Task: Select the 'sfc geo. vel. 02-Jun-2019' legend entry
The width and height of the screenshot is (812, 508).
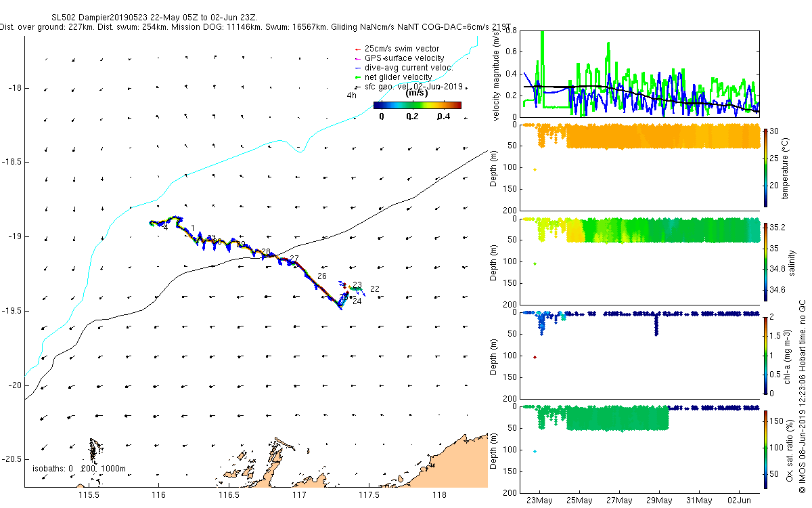Action: point(413,87)
